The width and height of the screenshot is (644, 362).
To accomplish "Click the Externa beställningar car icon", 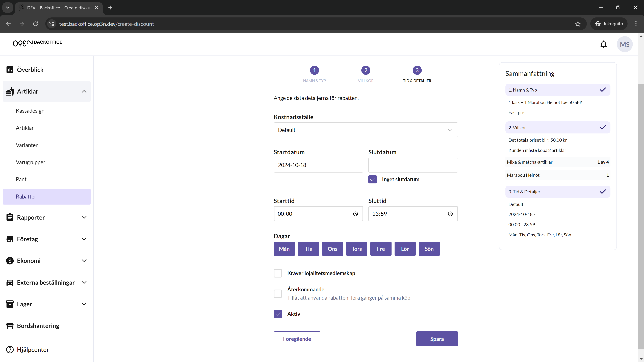I will coord(10,282).
